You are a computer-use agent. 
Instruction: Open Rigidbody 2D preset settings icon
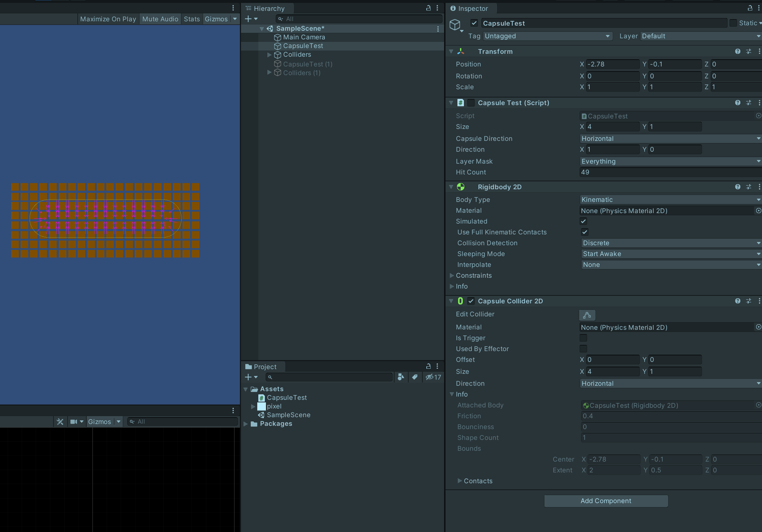[749, 187]
